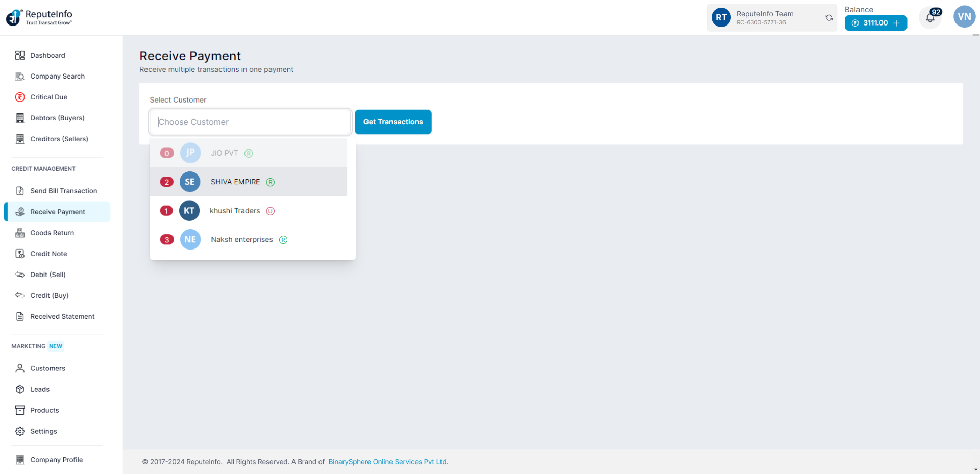980x474 pixels.
Task: Pick Naksh enterprises in customer dropdown
Action: (242, 240)
